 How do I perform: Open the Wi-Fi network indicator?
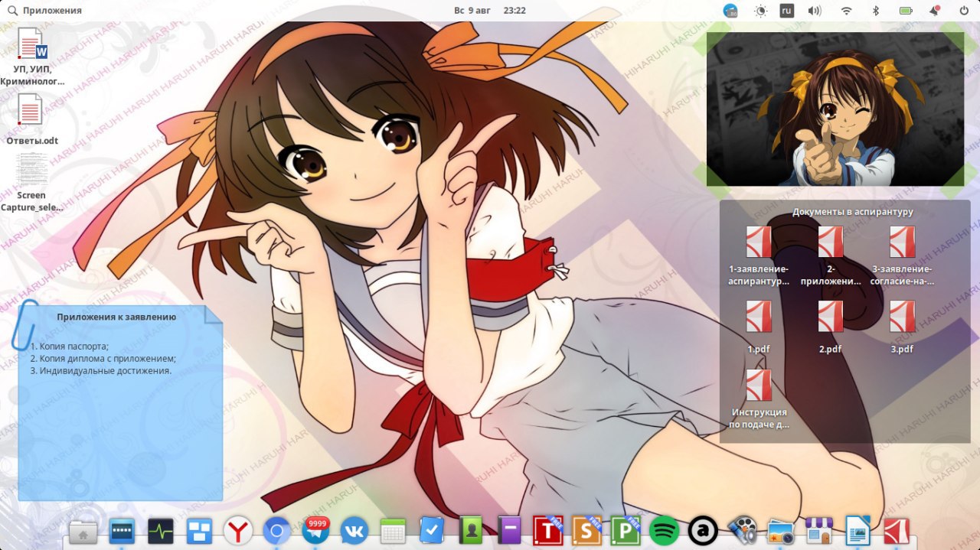[x=846, y=11]
